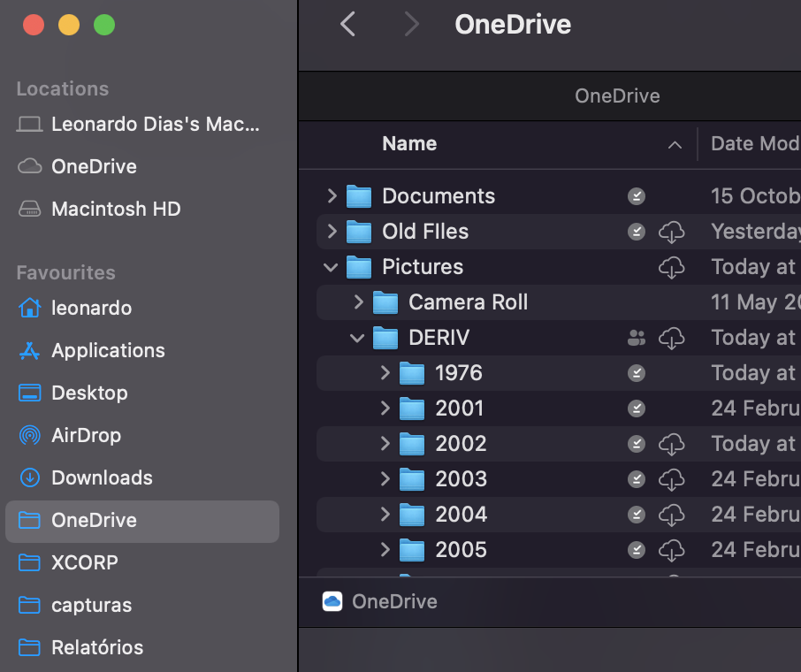Sort by the Name column header
This screenshot has width=801, height=672.
tap(409, 144)
